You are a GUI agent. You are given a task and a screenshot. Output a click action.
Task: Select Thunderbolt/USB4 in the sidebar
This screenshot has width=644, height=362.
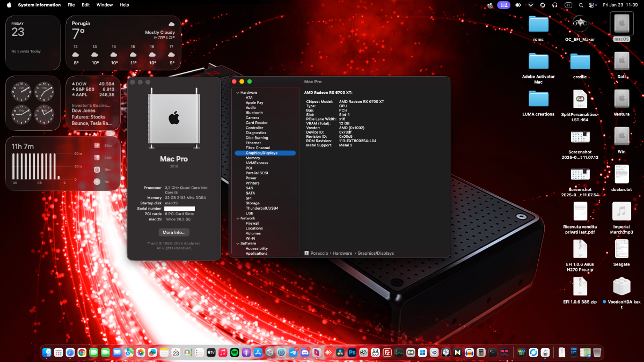(262, 208)
